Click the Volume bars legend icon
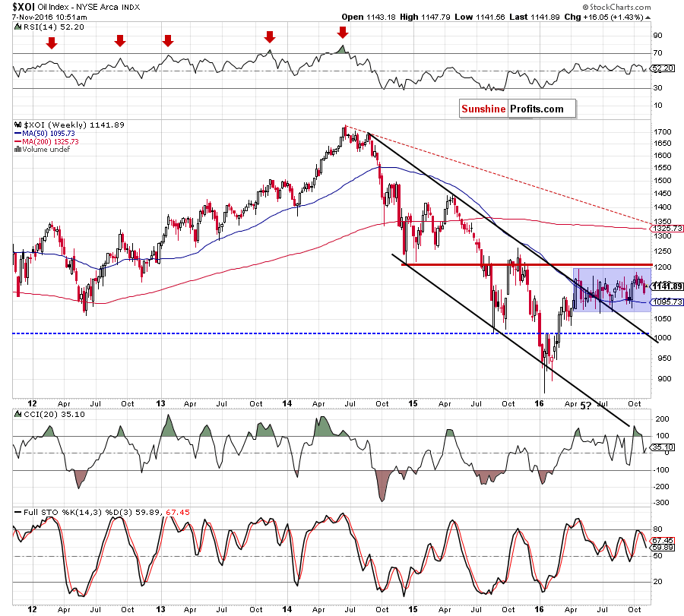 18,149
